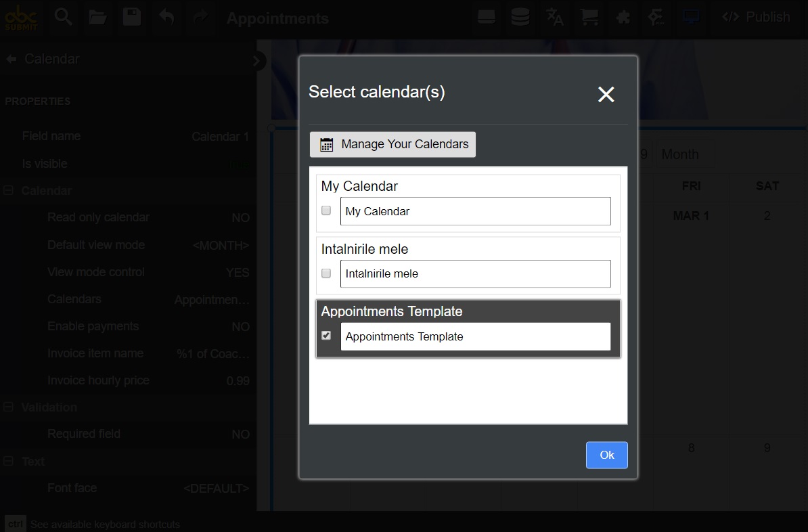
Task: Redo the last change
Action: [x=200, y=18]
